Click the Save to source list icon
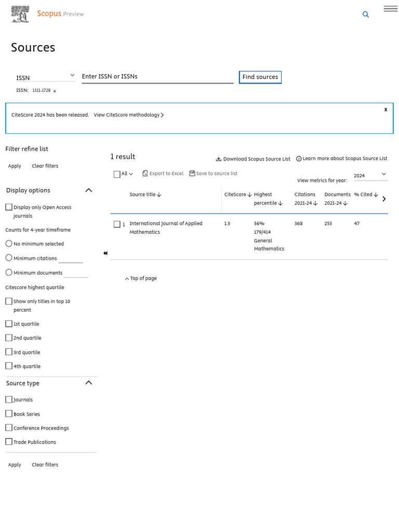 (x=192, y=174)
